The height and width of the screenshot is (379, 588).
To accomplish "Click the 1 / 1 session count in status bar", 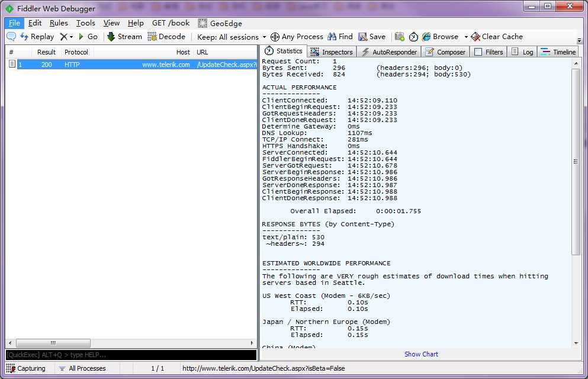I will [x=158, y=368].
